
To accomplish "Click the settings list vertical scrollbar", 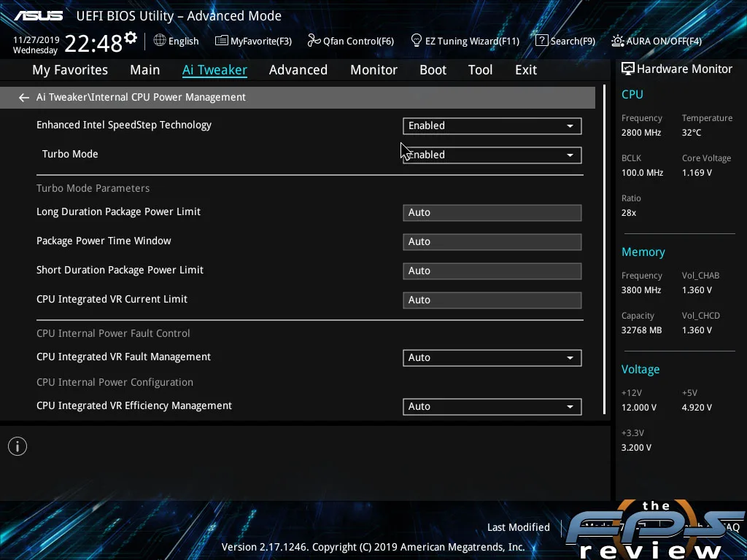I will point(604,249).
